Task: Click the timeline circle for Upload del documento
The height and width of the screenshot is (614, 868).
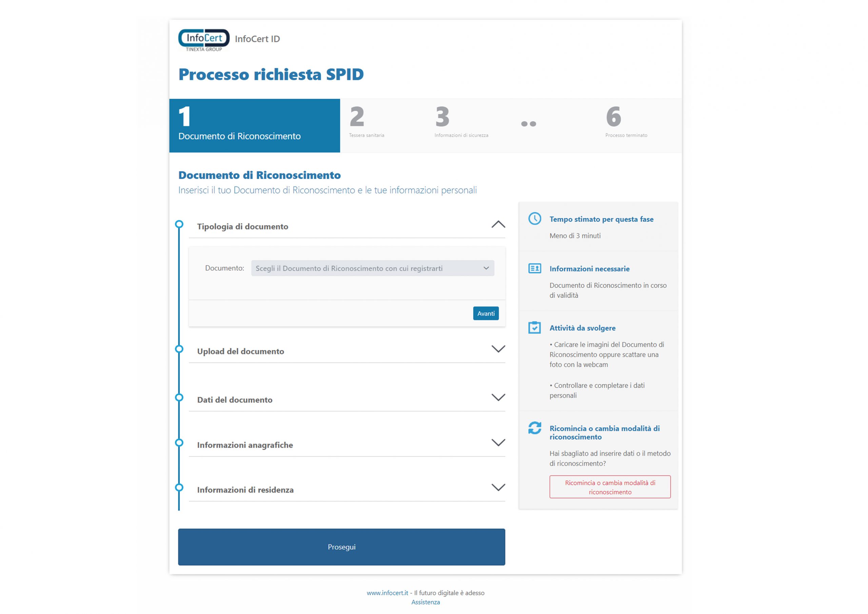Action: point(179,349)
